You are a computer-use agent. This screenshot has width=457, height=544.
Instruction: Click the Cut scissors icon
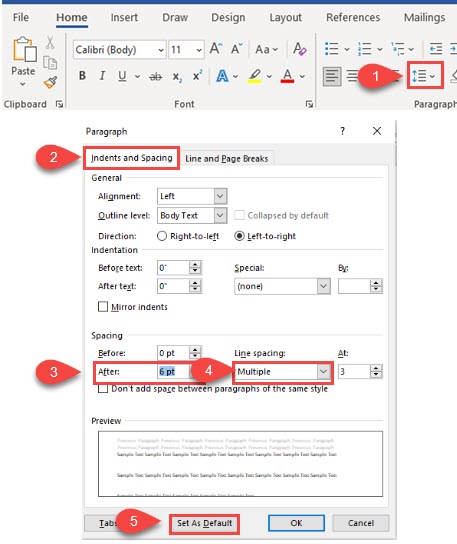tap(50, 42)
